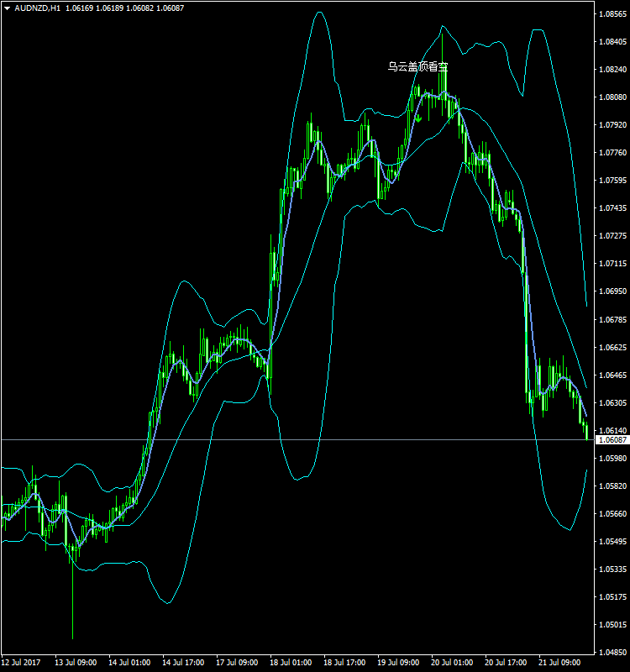Click the 1.05980 price scale label
This screenshot has width=630, height=672.
point(613,459)
